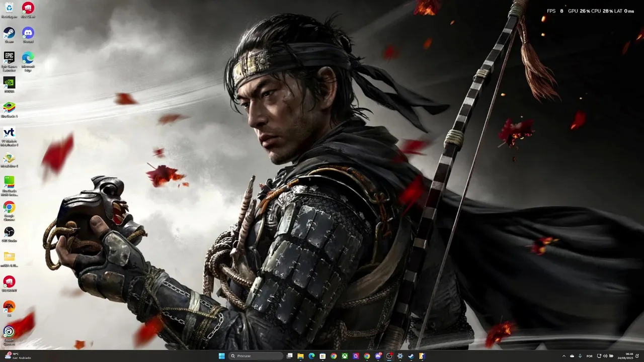Click the microphone tray icon
644x362 pixels.
point(580,356)
